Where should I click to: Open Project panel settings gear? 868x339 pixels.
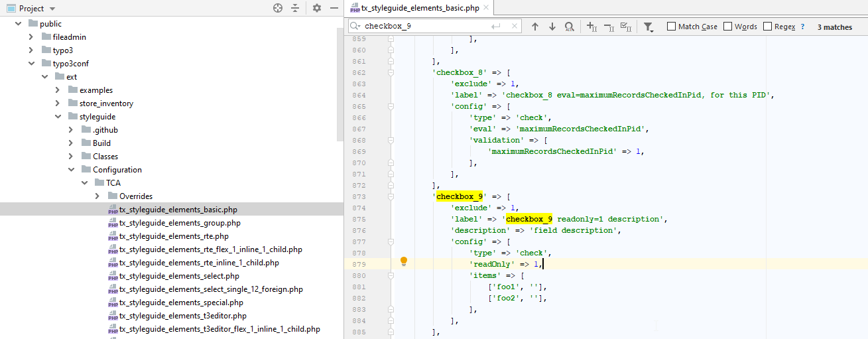(x=317, y=8)
